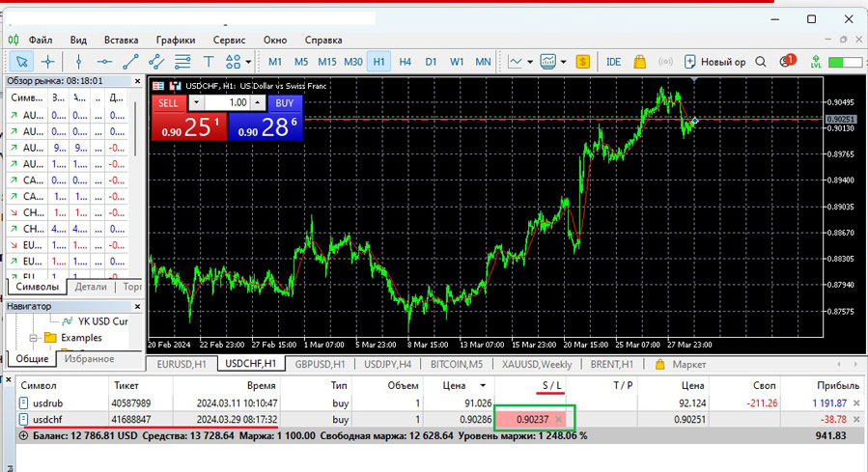The image size is (868, 472).
Task: Select the text label tool
Action: [209, 62]
